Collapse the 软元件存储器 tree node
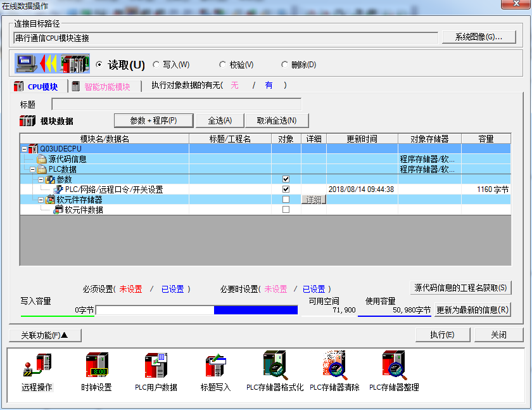The height and width of the screenshot is (410, 532). point(41,200)
